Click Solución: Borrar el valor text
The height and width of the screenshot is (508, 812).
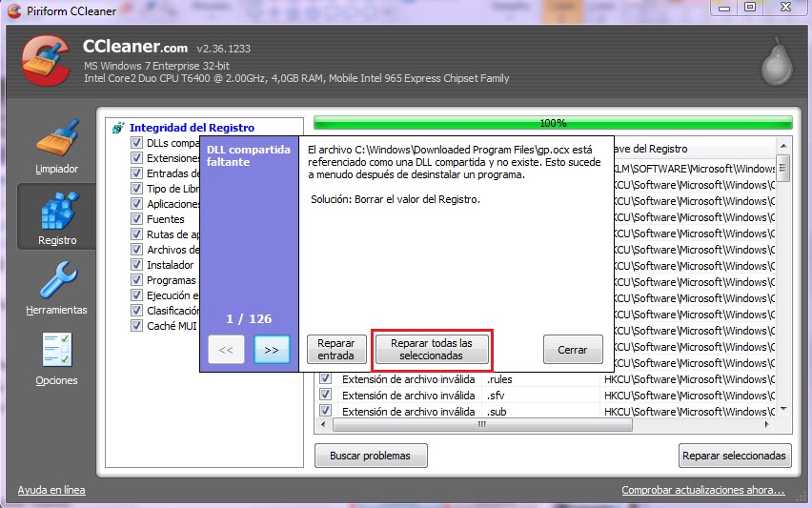pos(396,199)
